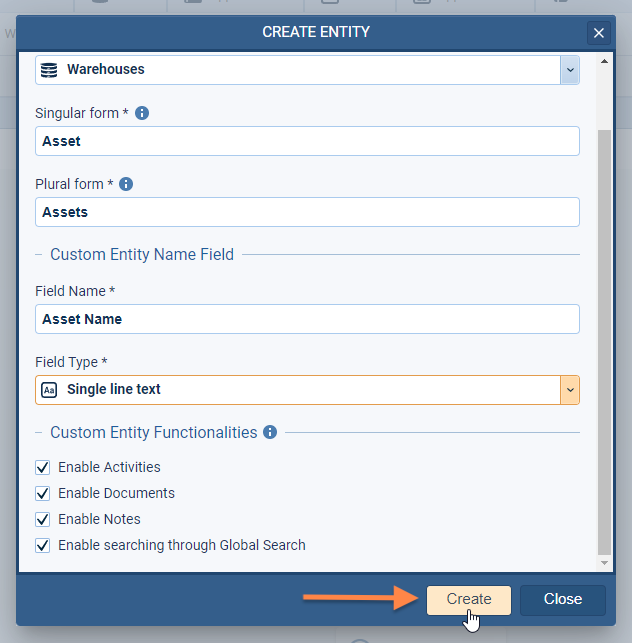Close the Create Entity dialog with X
Screen dimensions: 632x643
599,33
